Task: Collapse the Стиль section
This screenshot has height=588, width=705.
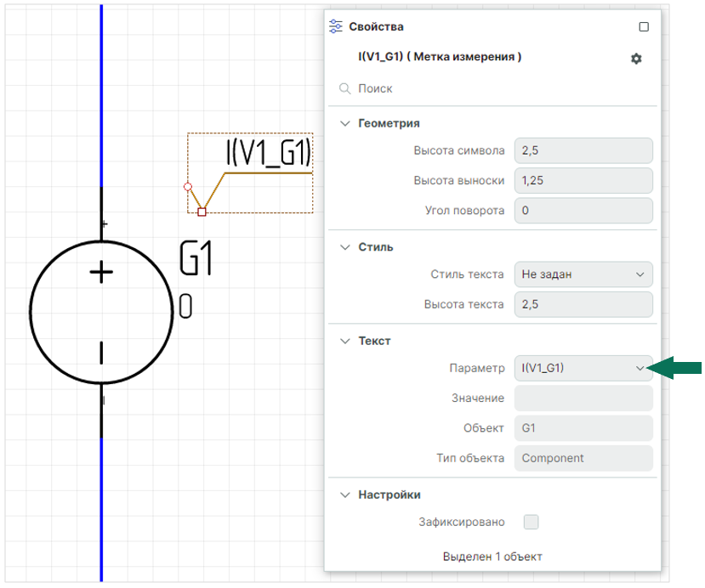Action: (x=345, y=247)
